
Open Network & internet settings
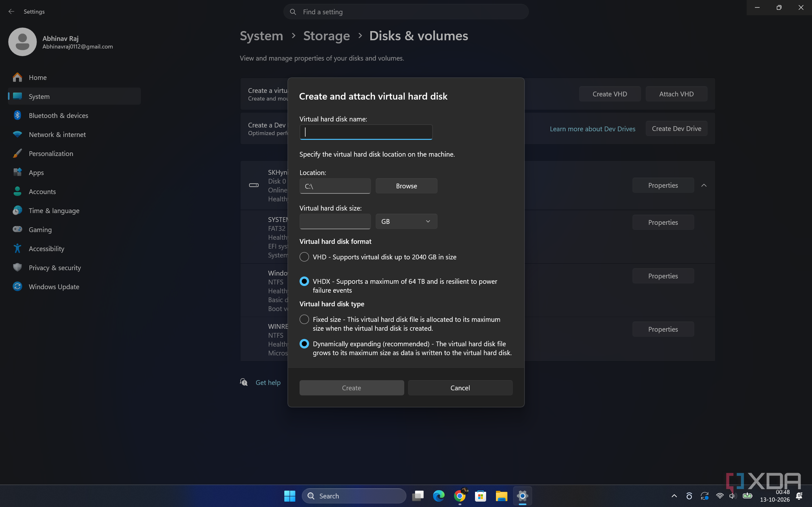click(74, 134)
